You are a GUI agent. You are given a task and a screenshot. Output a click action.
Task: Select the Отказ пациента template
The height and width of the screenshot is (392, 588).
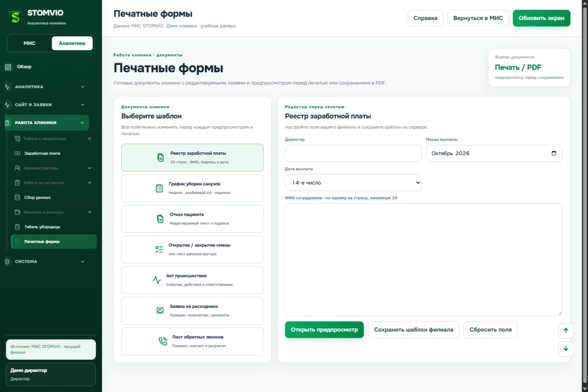[192, 219]
